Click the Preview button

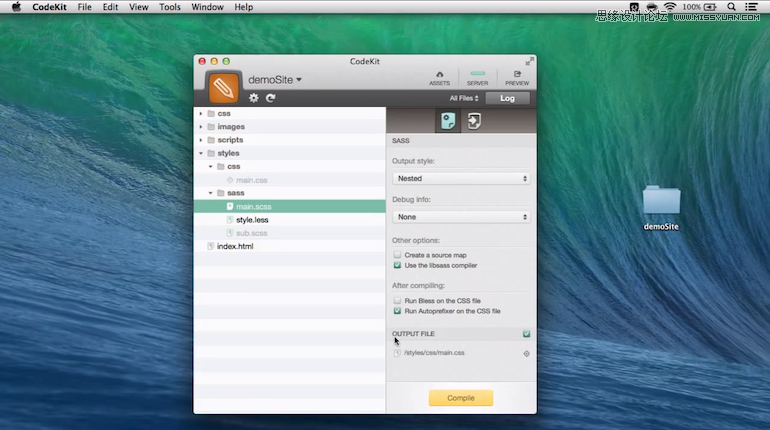517,79
